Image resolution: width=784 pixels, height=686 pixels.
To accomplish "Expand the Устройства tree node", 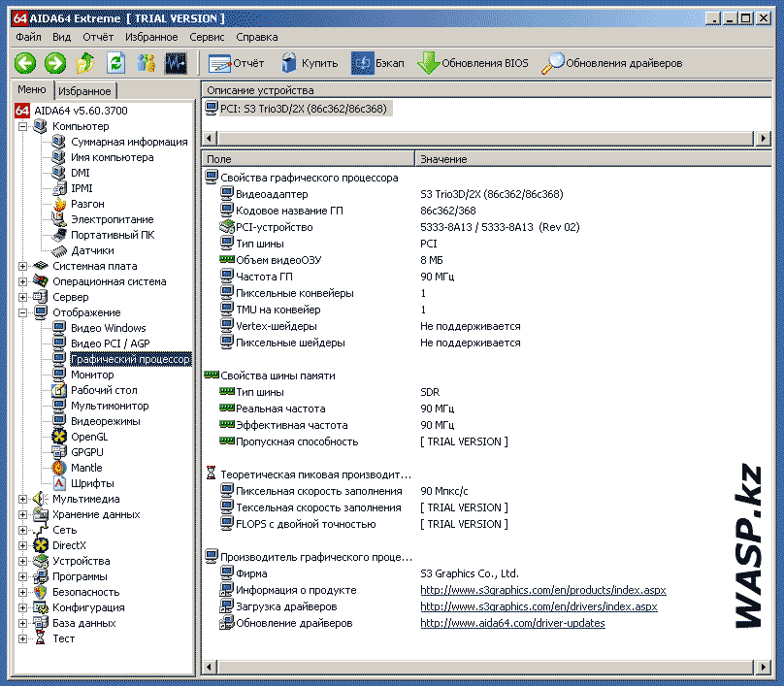I will 22,561.
